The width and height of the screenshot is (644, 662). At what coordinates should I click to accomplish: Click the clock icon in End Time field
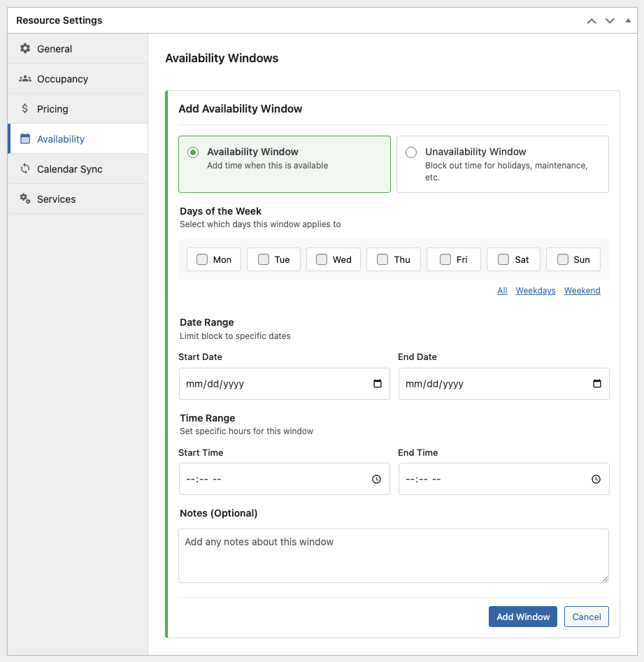(596, 480)
